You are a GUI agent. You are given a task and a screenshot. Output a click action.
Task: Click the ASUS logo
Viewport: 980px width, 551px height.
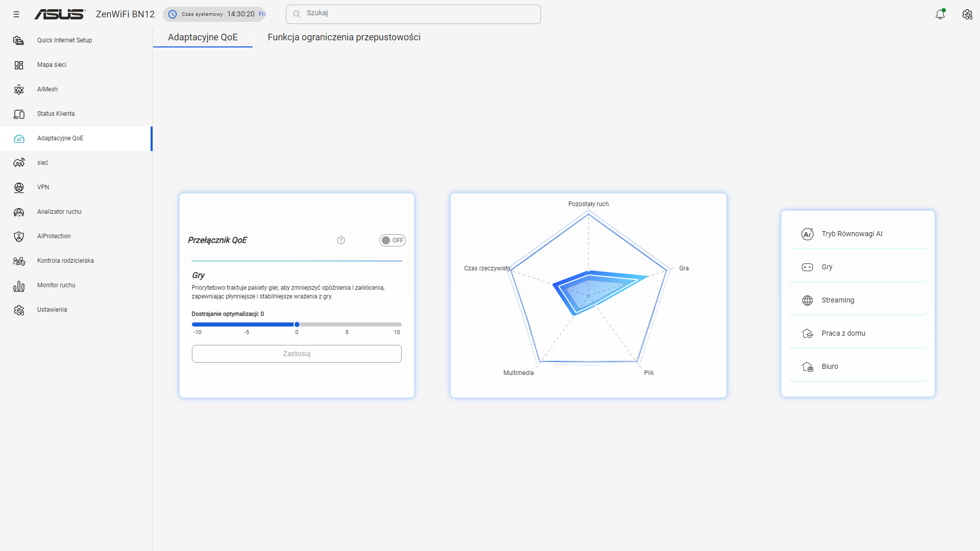[x=60, y=14]
